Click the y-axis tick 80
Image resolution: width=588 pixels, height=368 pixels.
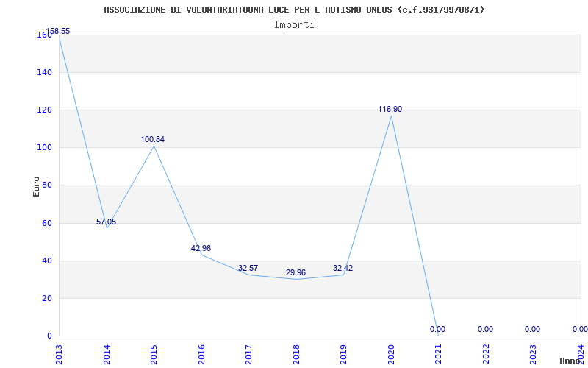[46, 185]
